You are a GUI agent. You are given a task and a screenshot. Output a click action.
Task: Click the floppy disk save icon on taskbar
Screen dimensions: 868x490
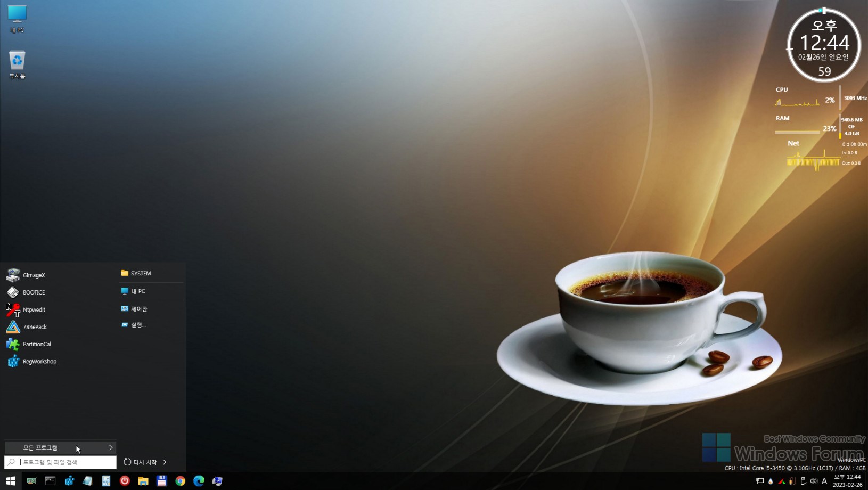(162, 481)
